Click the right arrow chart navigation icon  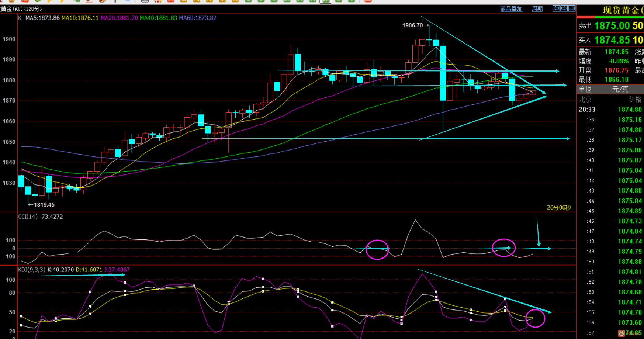pos(564,8)
